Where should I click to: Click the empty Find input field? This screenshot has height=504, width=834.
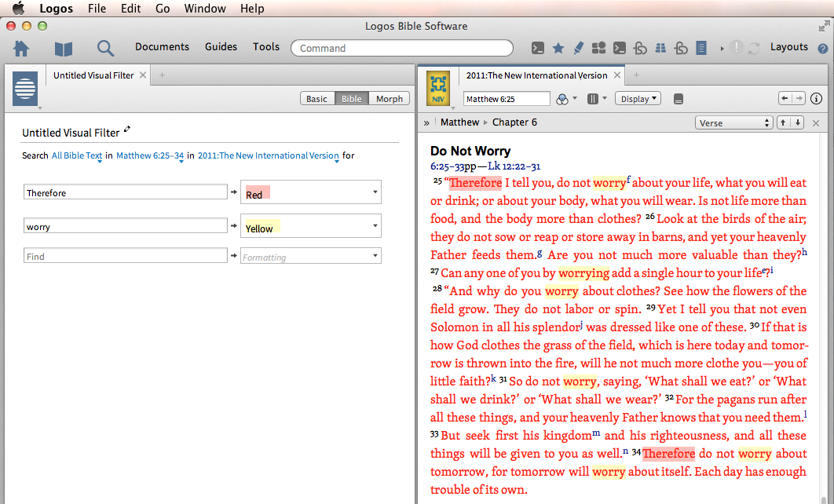coord(126,256)
